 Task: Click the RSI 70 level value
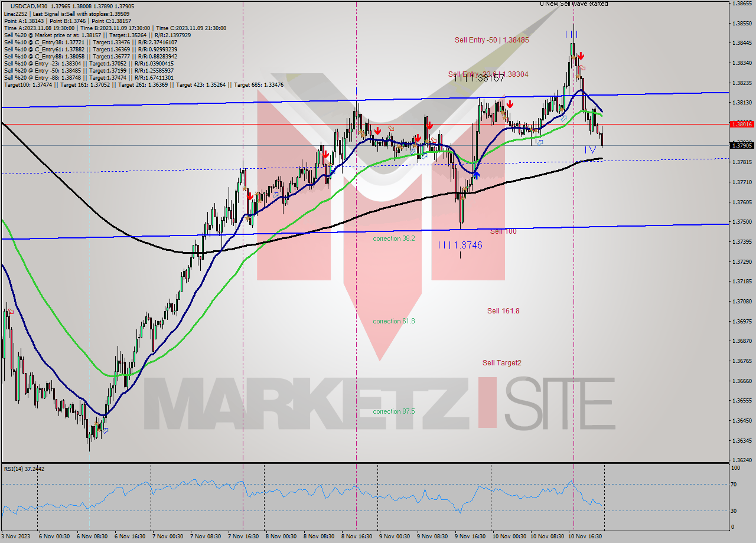[734, 484]
